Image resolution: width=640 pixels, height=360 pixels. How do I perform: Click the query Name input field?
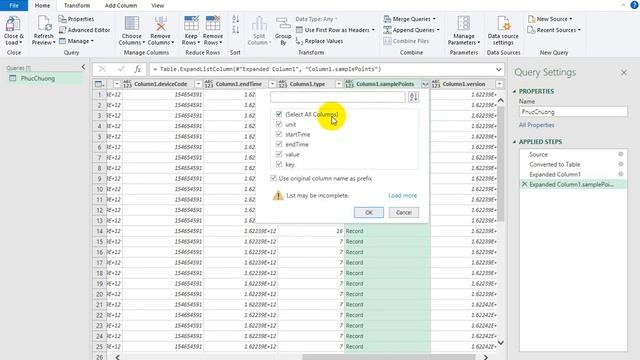point(573,112)
